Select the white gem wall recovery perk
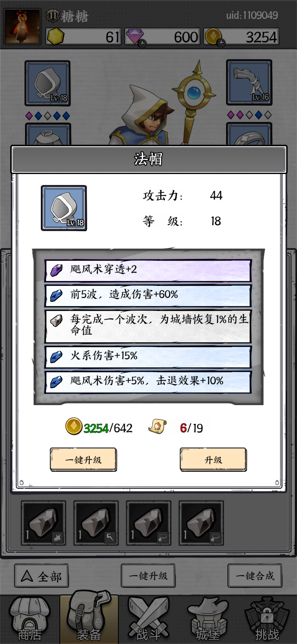Screen dimensions: 297x644 pyautogui.click(x=148, y=326)
